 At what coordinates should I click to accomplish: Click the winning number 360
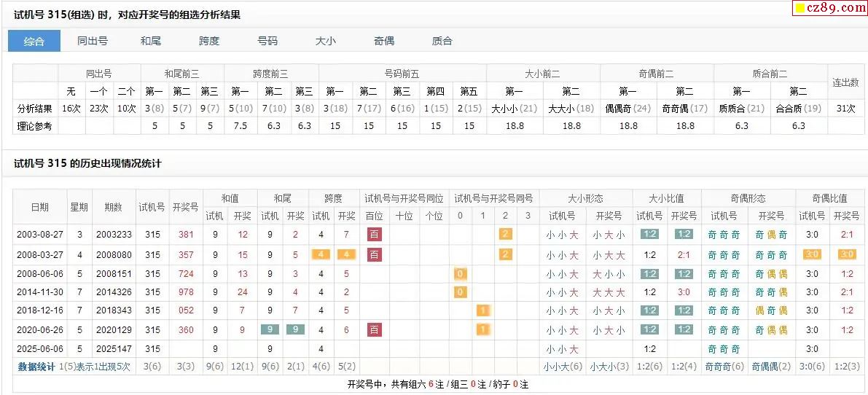[185, 329]
